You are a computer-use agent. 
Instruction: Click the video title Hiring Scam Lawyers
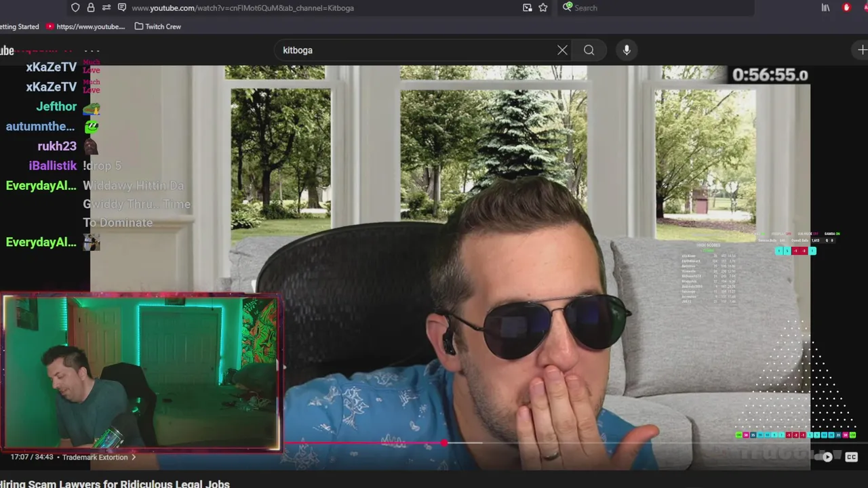tap(115, 483)
